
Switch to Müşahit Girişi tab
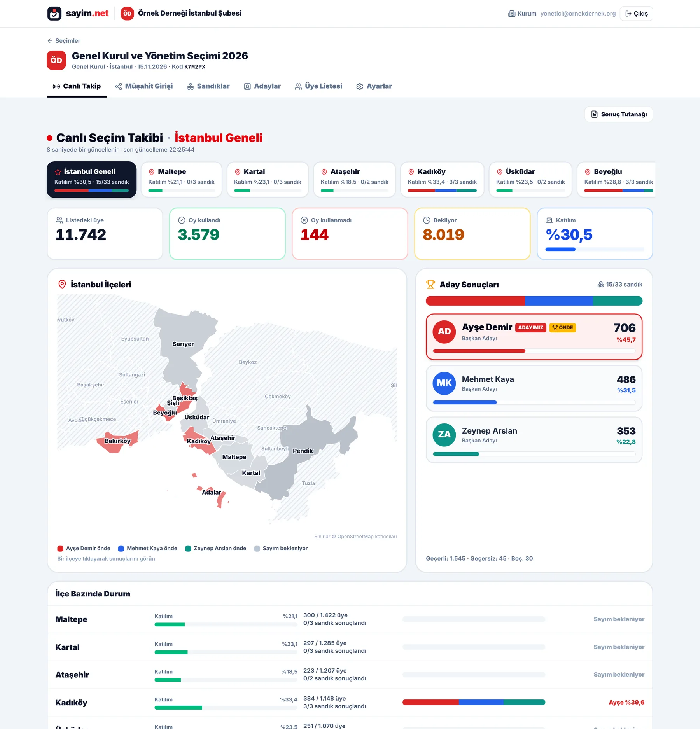144,86
